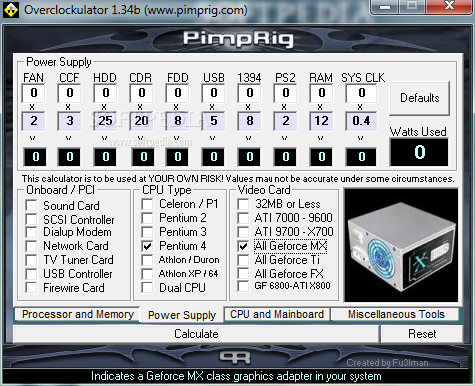Close the Overclockulator window

point(450,6)
